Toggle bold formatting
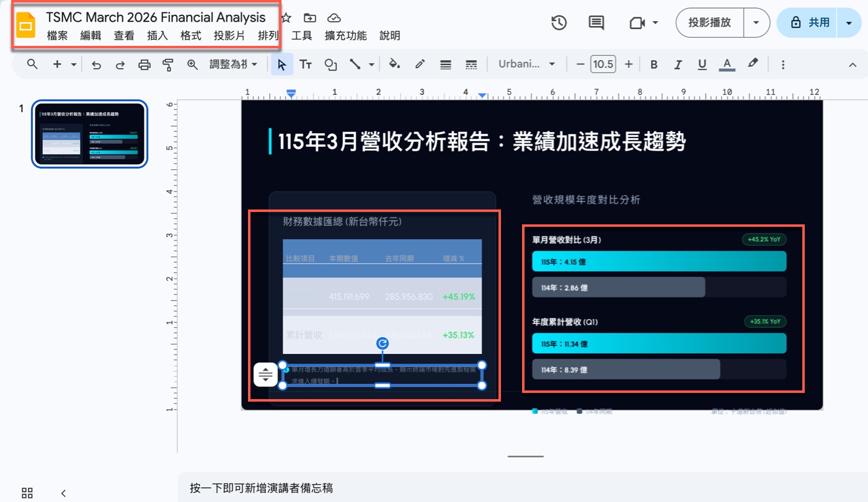The image size is (868, 502). [653, 64]
